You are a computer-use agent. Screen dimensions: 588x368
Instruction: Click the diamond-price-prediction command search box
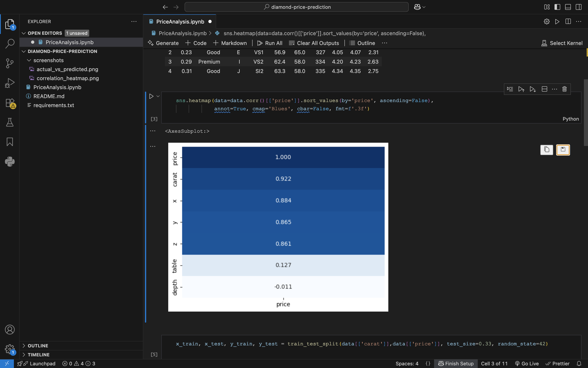(296, 7)
